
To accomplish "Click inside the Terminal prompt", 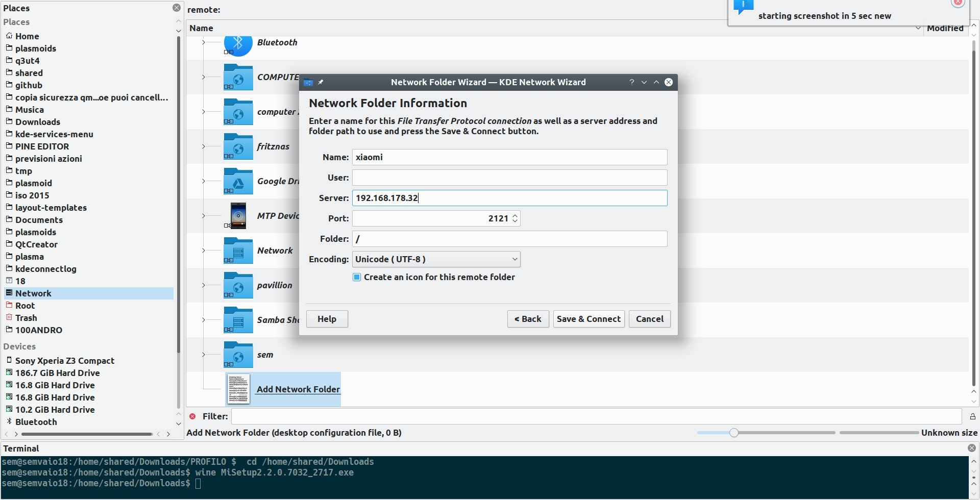I will click(x=198, y=483).
